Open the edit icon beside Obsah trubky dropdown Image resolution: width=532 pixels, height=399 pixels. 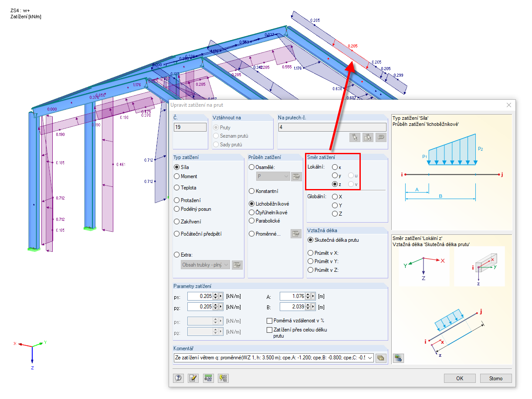(x=237, y=265)
